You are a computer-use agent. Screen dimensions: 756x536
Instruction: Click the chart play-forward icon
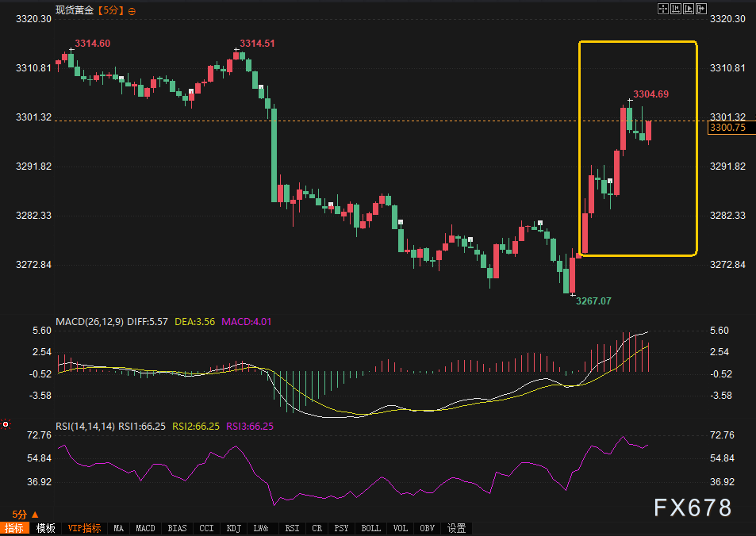[x=688, y=10]
